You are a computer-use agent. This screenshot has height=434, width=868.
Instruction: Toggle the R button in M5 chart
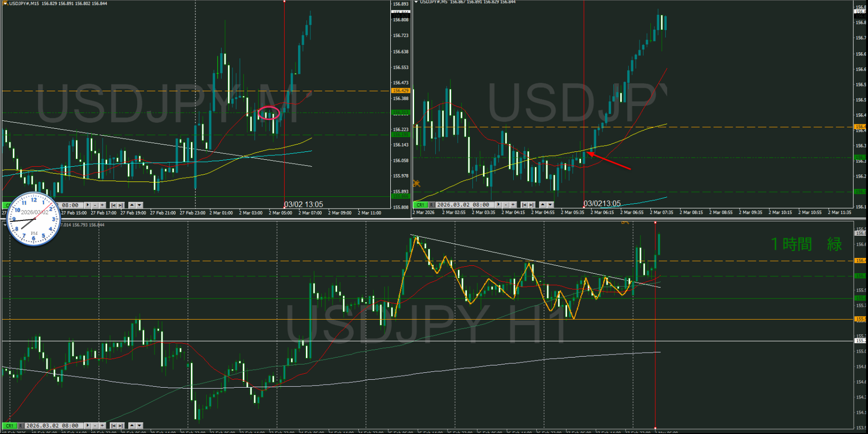click(x=432, y=205)
